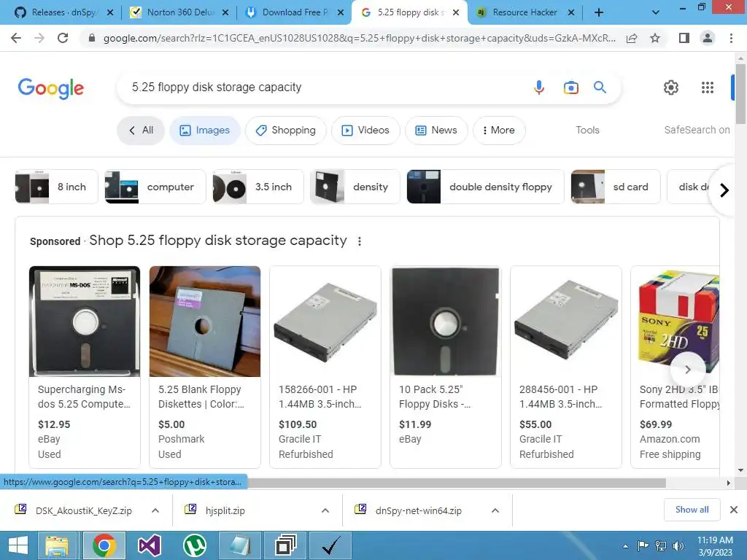
Task: Expand hidden system tray icons
Action: [625, 546]
